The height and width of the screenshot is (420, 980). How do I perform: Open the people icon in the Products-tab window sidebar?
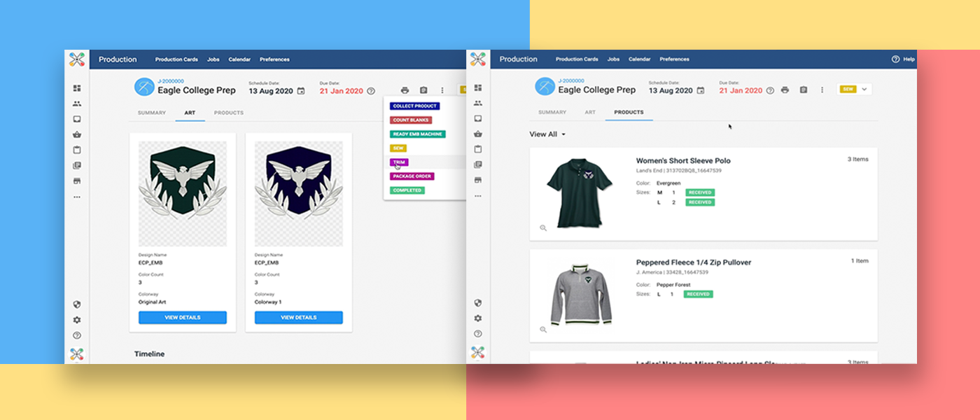[478, 103]
